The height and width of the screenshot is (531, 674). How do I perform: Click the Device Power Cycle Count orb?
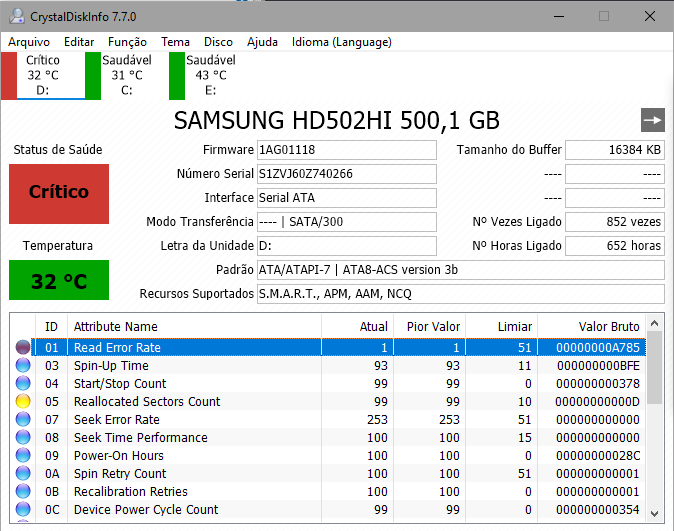23,510
